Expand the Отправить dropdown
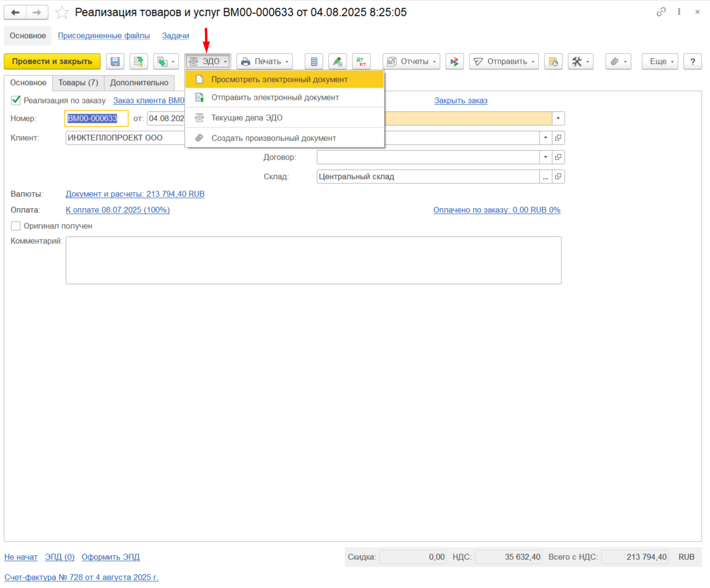This screenshot has height=588, width=710. (504, 62)
